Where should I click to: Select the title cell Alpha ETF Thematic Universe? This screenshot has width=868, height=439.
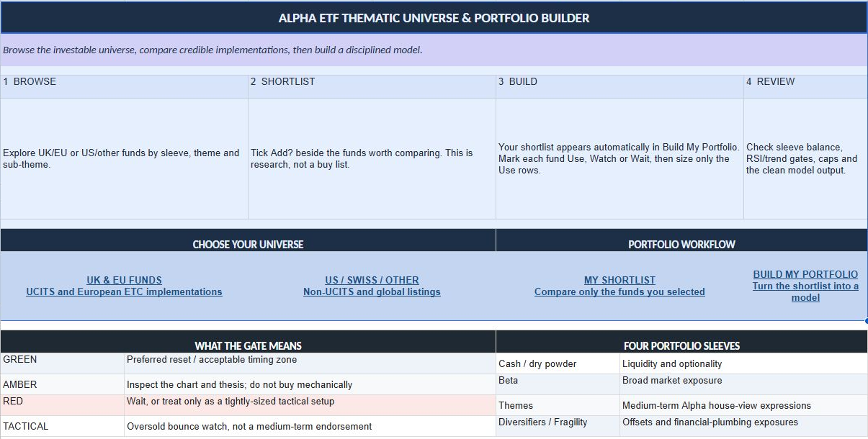point(434,18)
